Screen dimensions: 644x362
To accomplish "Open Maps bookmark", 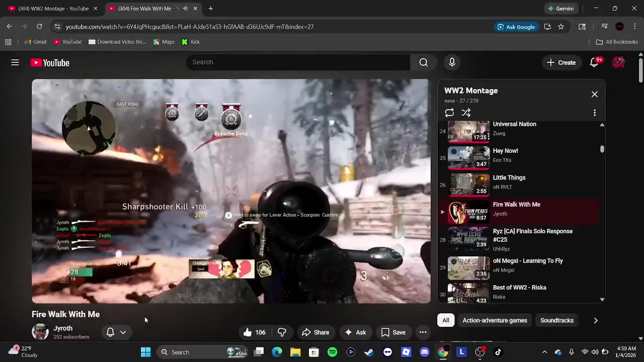I will coord(164,42).
